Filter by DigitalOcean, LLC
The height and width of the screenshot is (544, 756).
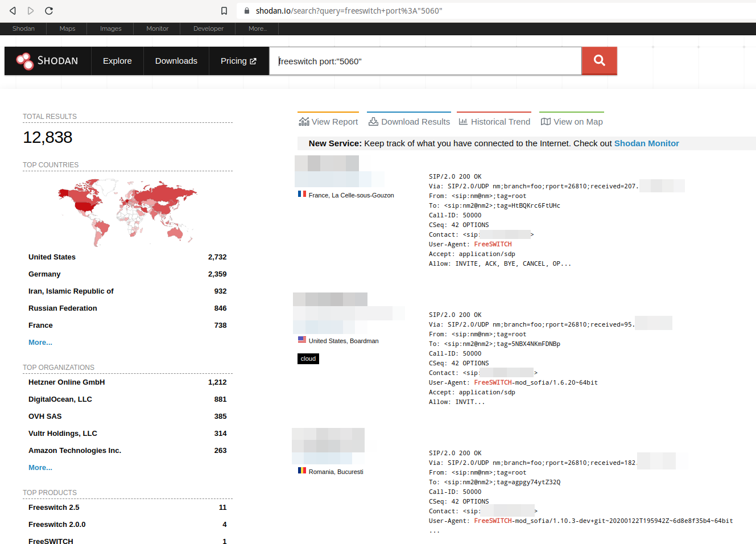pos(60,399)
